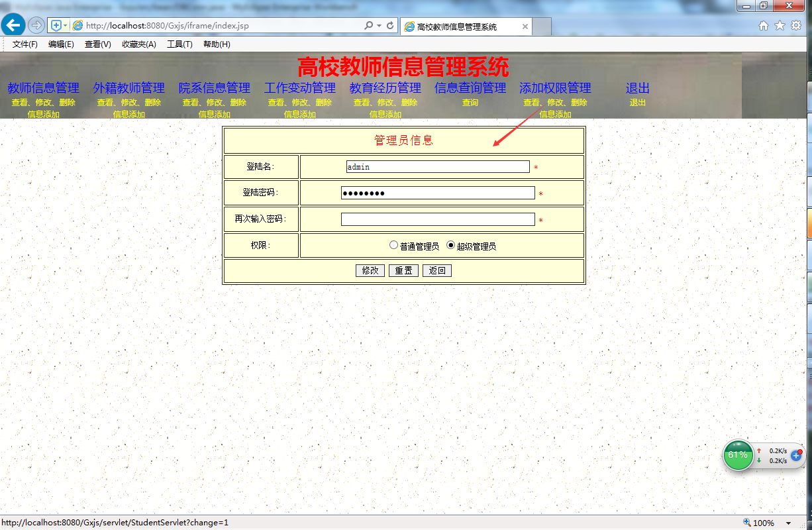Click the IE page icon in the address bar
Image resolution: width=812 pixels, height=530 pixels.
coord(77,26)
